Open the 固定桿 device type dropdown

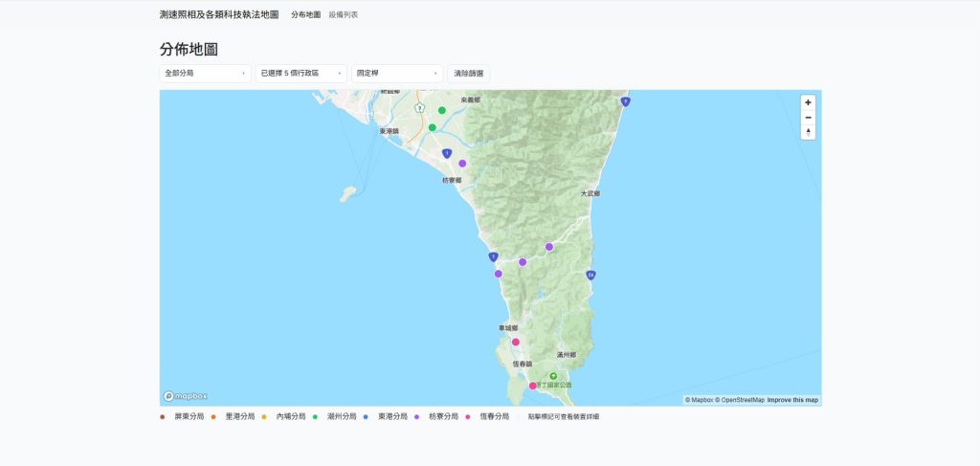pyautogui.click(x=396, y=73)
